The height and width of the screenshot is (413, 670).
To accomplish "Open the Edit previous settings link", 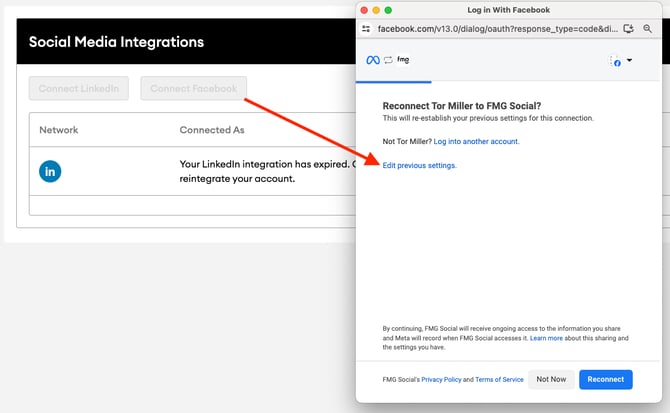I will coord(419,165).
